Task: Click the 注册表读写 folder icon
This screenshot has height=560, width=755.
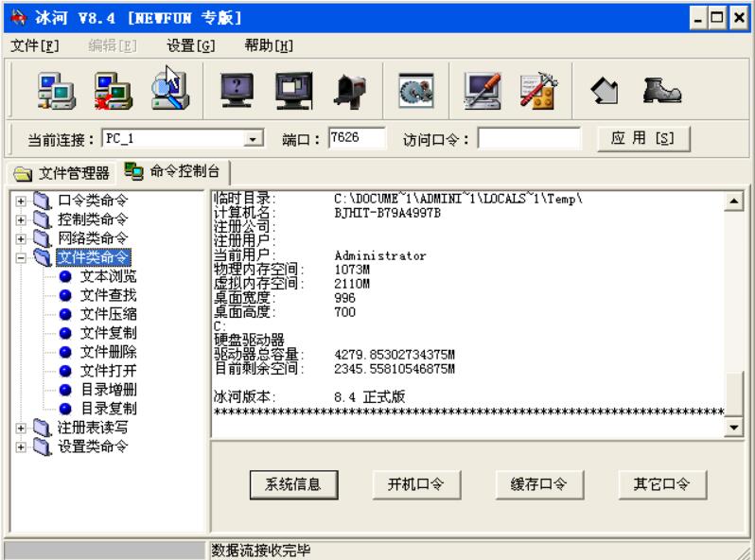Action: coord(43,428)
